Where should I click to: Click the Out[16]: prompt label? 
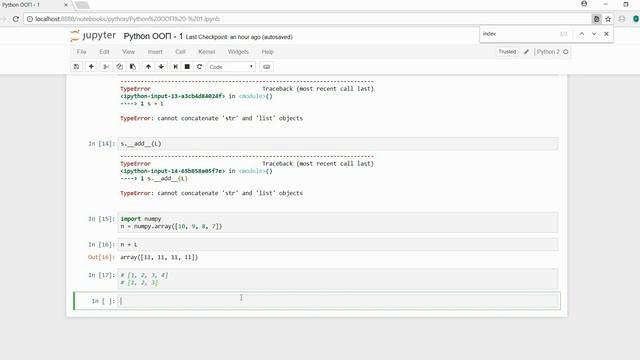click(x=102, y=257)
